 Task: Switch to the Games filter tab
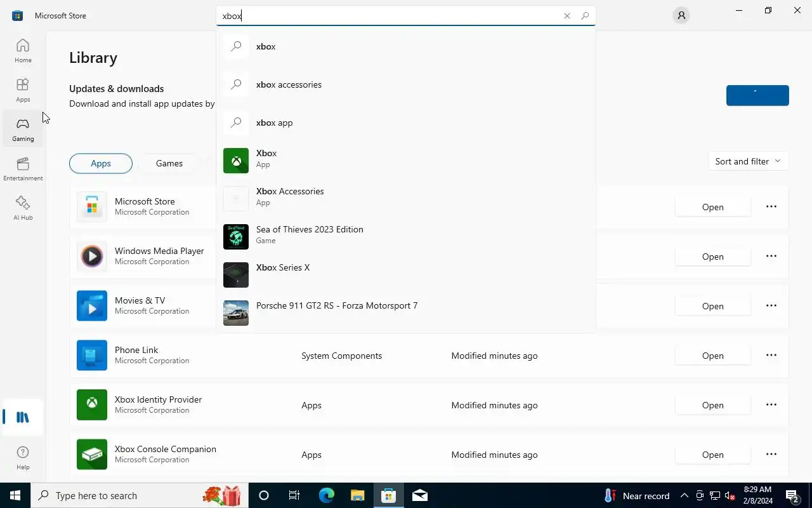pyautogui.click(x=169, y=163)
